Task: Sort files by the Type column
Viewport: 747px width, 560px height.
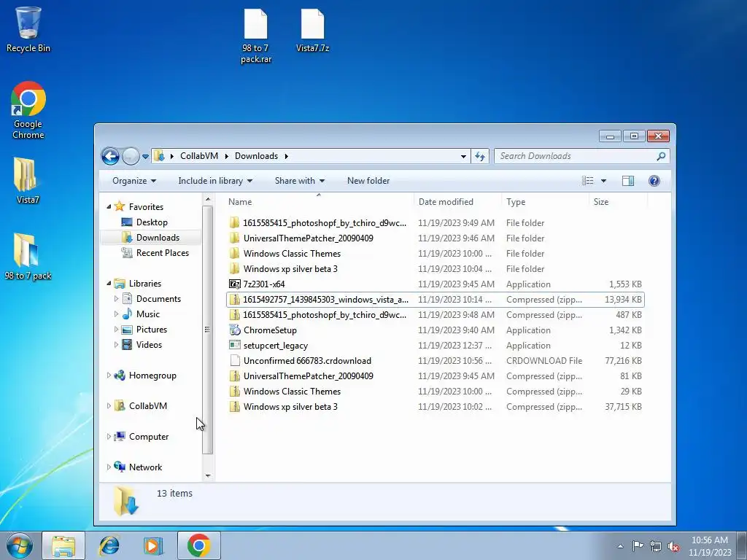Action: point(545,202)
